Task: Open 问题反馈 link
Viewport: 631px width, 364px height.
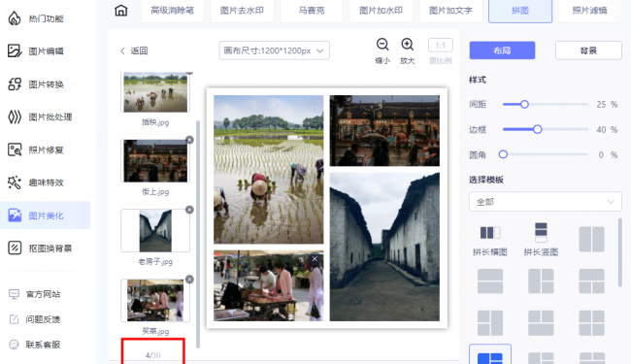Action: [x=35, y=319]
